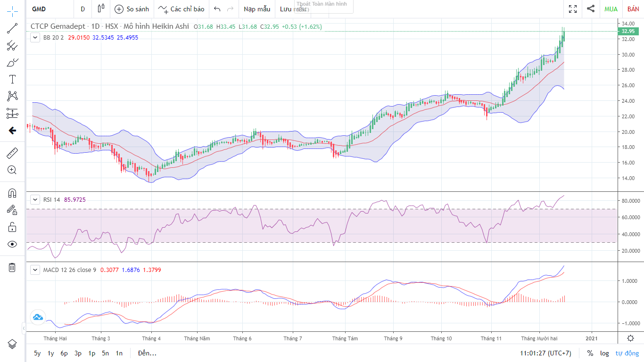Toggle lock all drawing tools

point(12,227)
